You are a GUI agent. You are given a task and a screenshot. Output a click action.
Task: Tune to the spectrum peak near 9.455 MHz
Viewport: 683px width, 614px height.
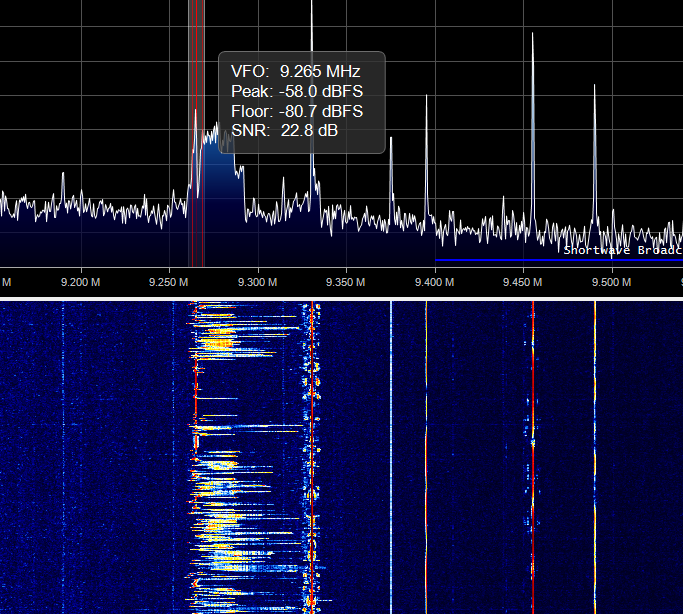[532, 40]
